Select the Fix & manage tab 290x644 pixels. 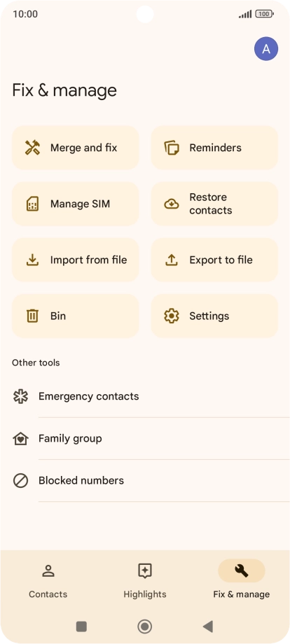point(242,582)
